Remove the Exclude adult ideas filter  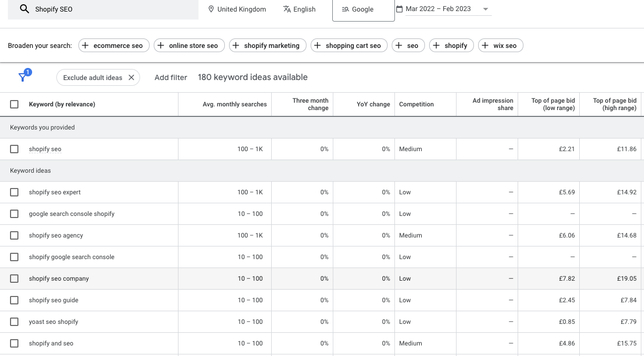[x=131, y=77]
